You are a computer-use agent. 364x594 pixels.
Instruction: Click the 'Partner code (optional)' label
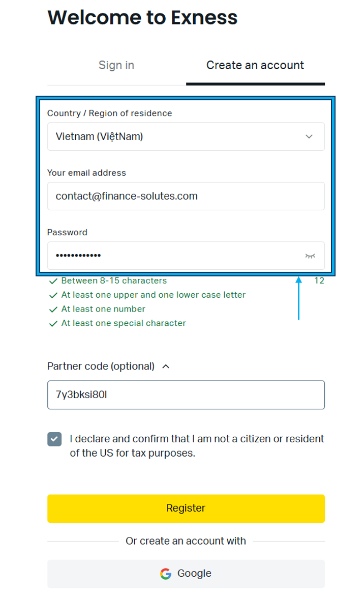pyautogui.click(x=101, y=366)
